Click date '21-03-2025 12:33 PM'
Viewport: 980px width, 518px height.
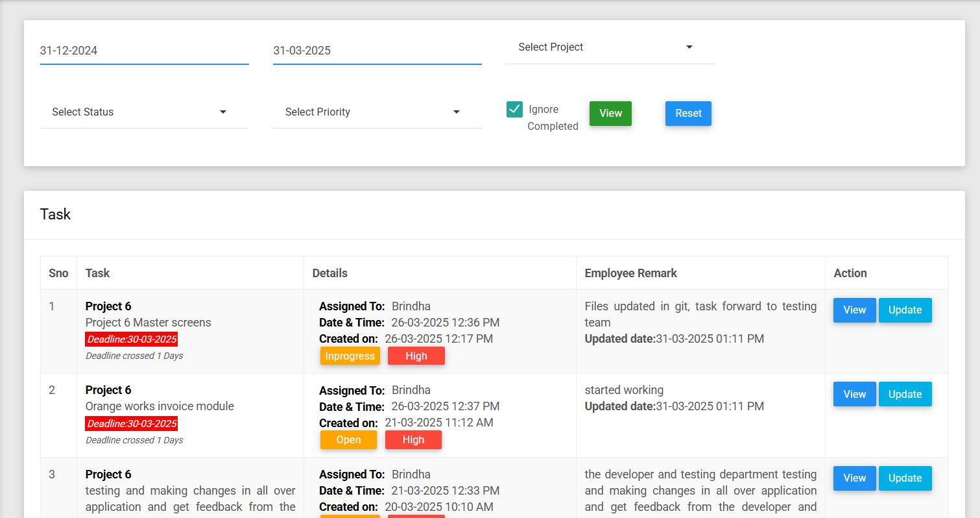pos(446,491)
